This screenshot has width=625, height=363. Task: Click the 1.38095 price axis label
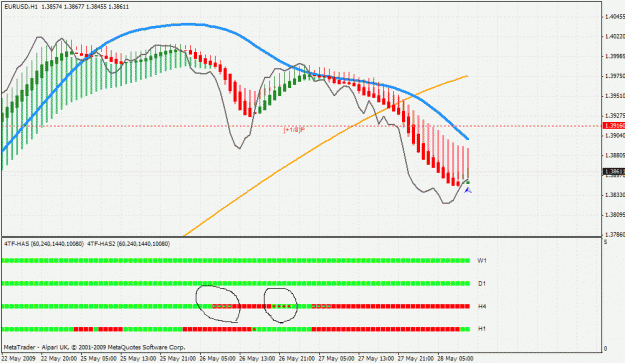tap(615, 215)
